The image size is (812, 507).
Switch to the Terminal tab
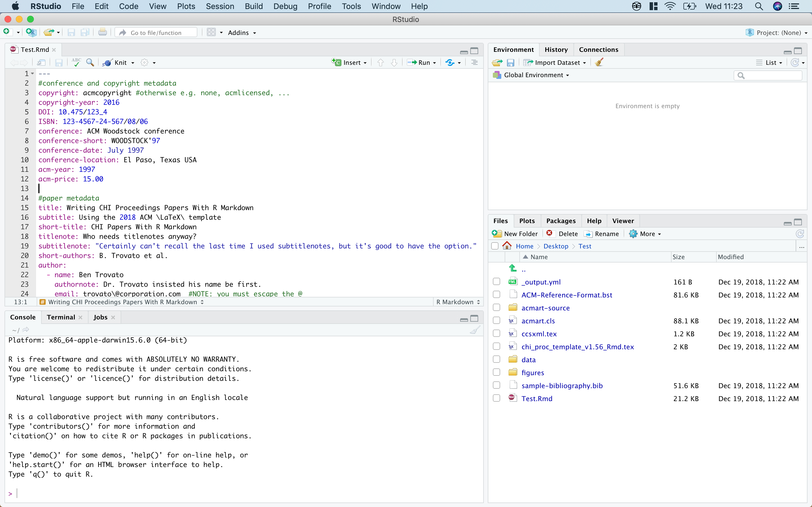click(61, 317)
